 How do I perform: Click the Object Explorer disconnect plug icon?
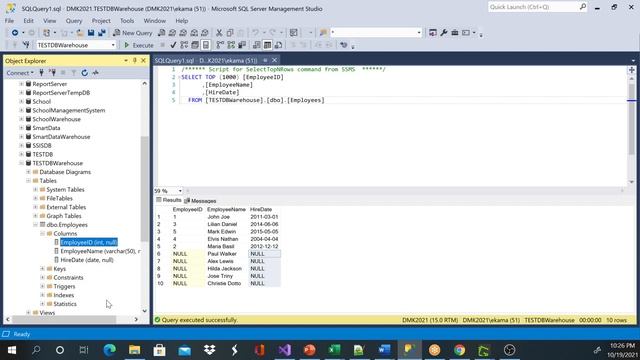pos(52,73)
